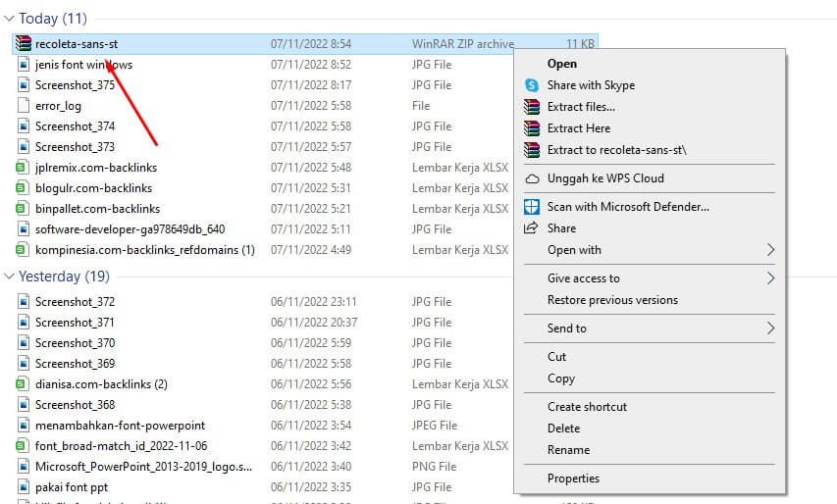Click the image icon beside Screenshot_370

(23, 343)
